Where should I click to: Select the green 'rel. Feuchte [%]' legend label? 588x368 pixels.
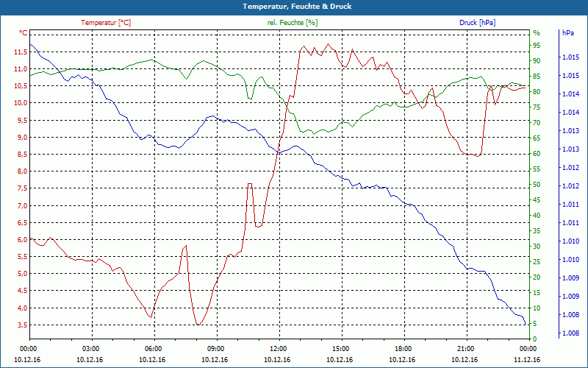(293, 23)
